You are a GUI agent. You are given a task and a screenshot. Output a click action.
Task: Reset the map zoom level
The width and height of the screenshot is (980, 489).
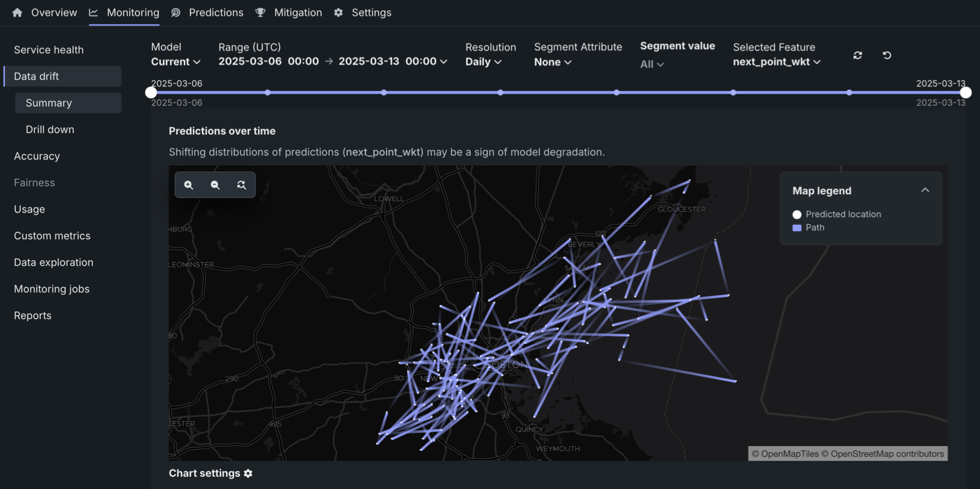(241, 185)
